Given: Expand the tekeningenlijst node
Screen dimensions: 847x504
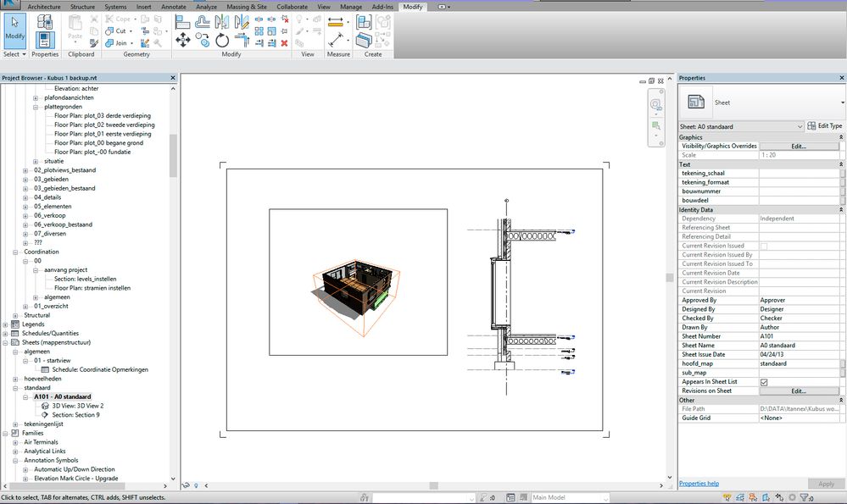Looking at the screenshot, I should tap(15, 424).
